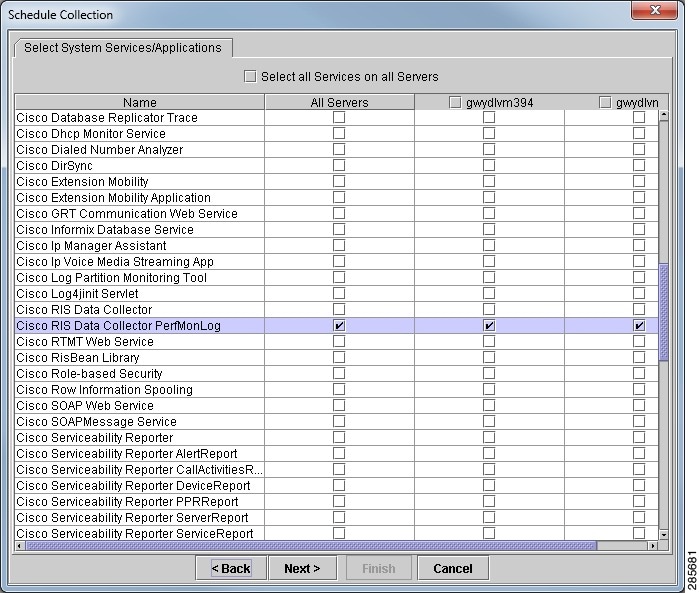Click the All Servers column header

339,103
